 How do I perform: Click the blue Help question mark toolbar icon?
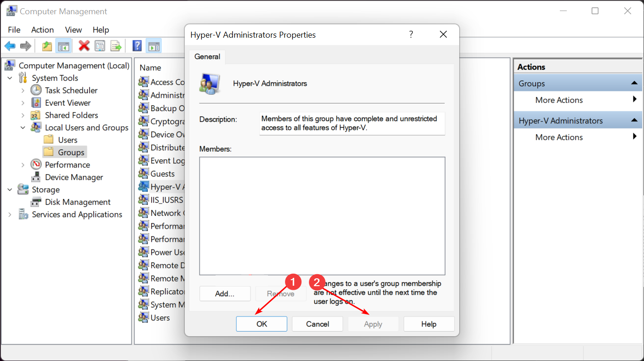pyautogui.click(x=137, y=46)
